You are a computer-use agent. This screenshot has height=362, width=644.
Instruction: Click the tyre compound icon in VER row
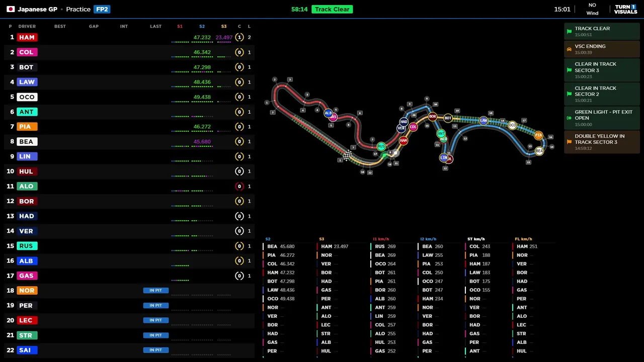point(239,231)
